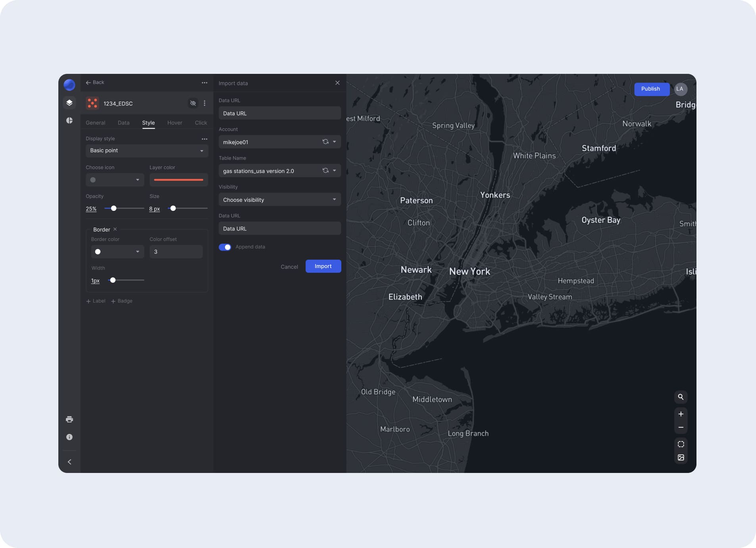Click the New York map label
This screenshot has height=548, width=756.
click(469, 272)
